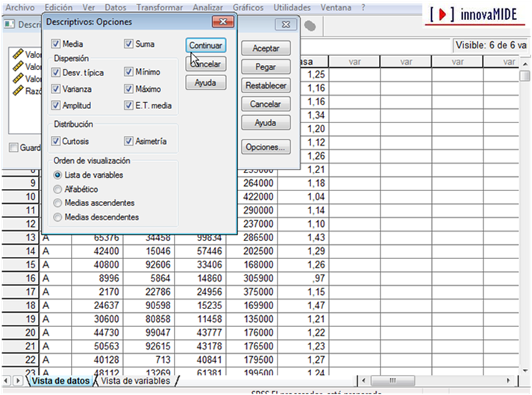Open the Gráficos menu
This screenshot has width=532, height=395.
[x=247, y=7]
